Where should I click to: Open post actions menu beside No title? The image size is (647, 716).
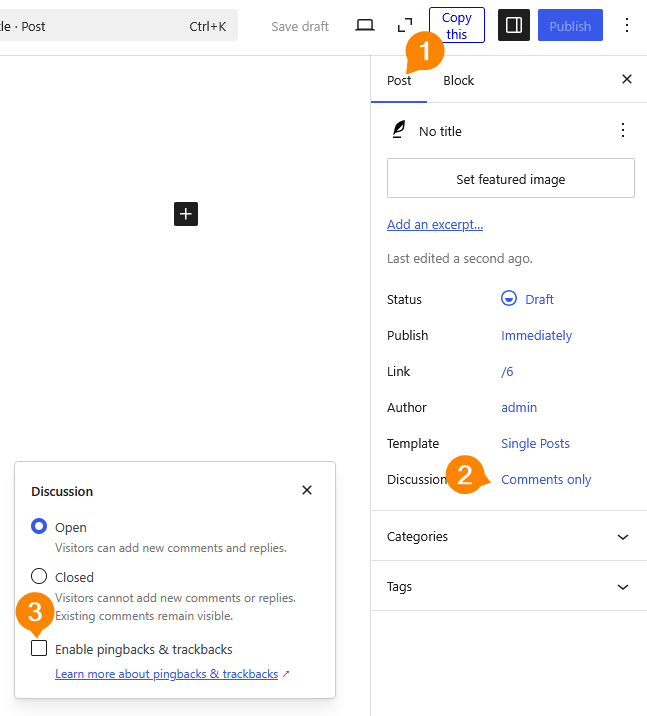[x=622, y=131]
